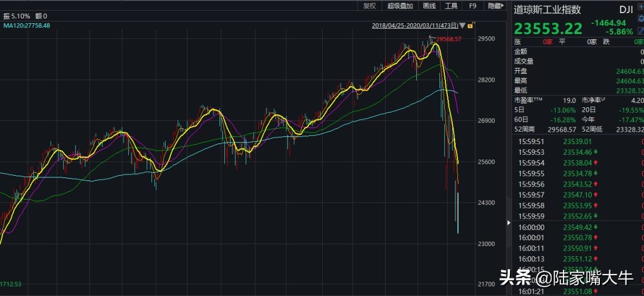Select the 16:01:21 tick row
Screen dimensions: 644x296
578,291
